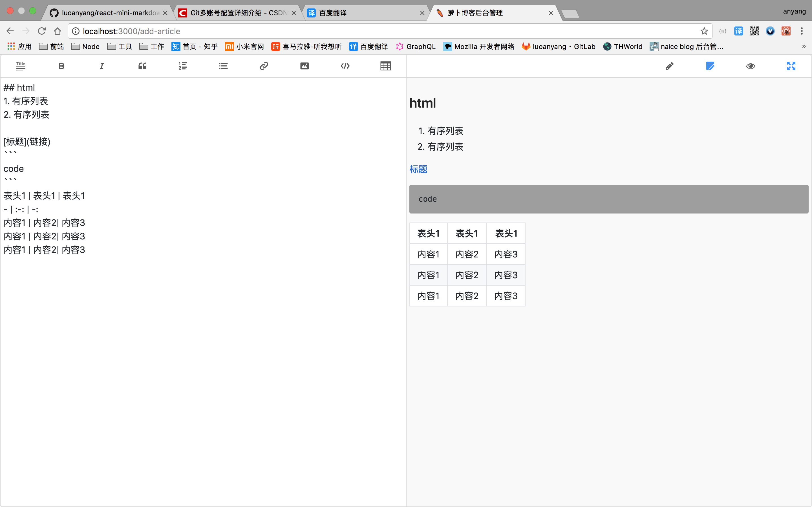Select the split edit-preview mode icon
The image size is (812, 507).
[710, 66]
